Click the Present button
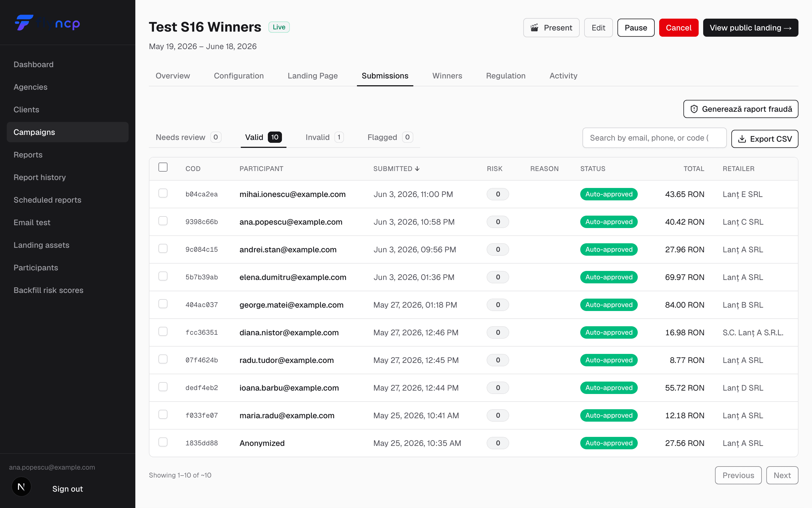Viewport: 812px width, 508px height. tap(551, 28)
